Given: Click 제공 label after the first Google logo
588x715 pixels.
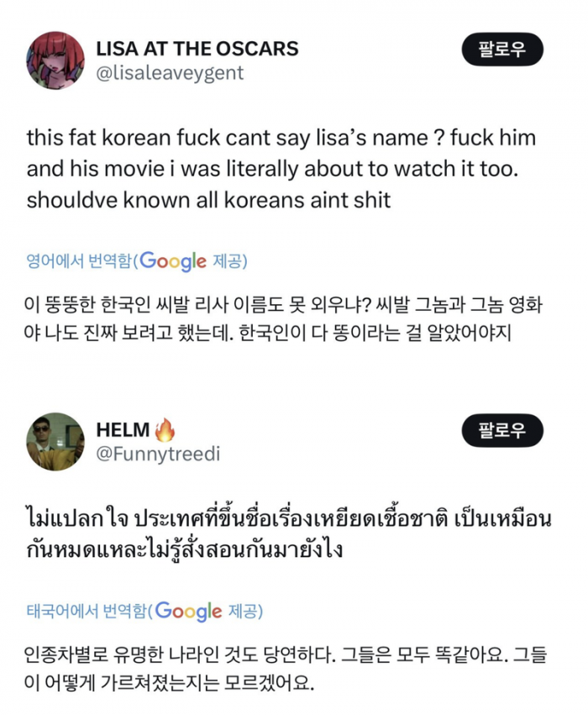Looking at the screenshot, I should pyautogui.click(x=228, y=261).
